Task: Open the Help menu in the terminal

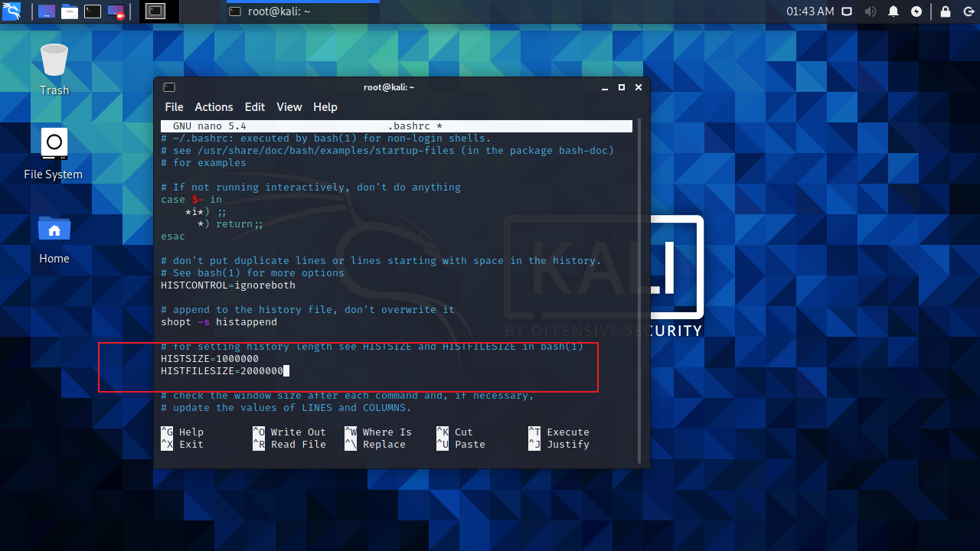Action: tap(325, 107)
